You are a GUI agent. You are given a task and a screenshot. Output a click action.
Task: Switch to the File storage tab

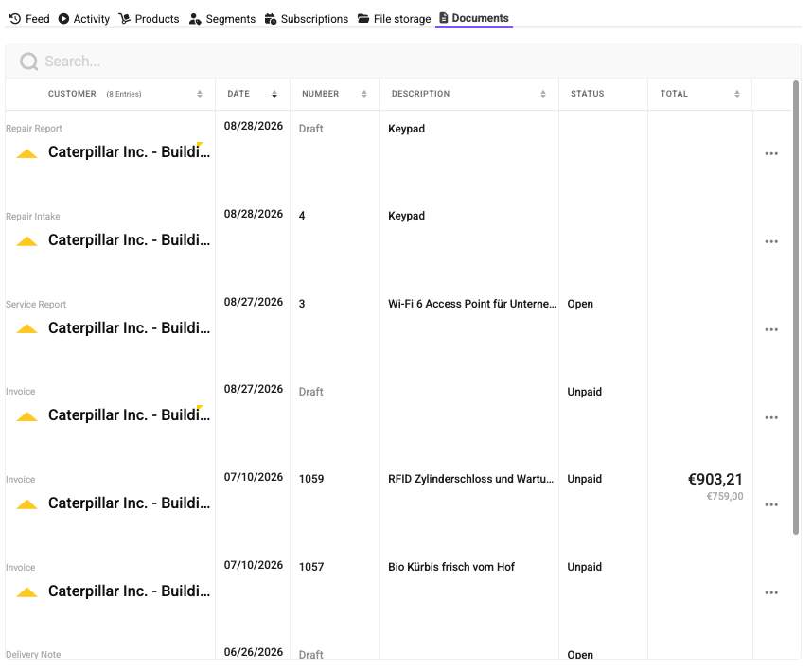pos(394,19)
